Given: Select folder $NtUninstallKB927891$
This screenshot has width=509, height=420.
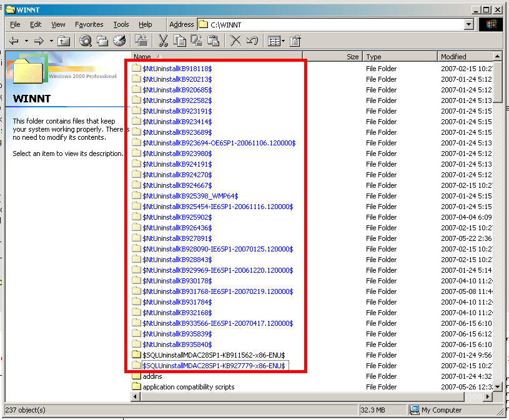Looking at the screenshot, I should tap(177, 238).
